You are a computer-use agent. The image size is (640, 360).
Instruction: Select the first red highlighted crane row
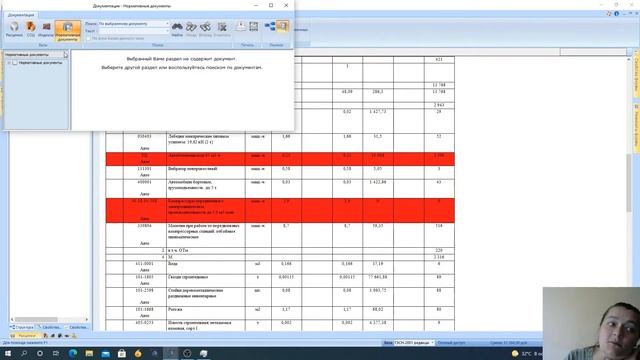point(280,159)
